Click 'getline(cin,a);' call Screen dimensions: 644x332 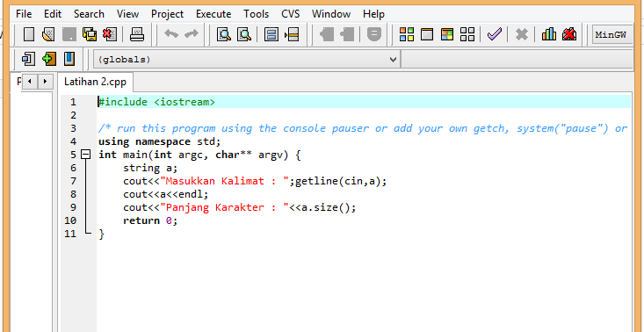(341, 181)
